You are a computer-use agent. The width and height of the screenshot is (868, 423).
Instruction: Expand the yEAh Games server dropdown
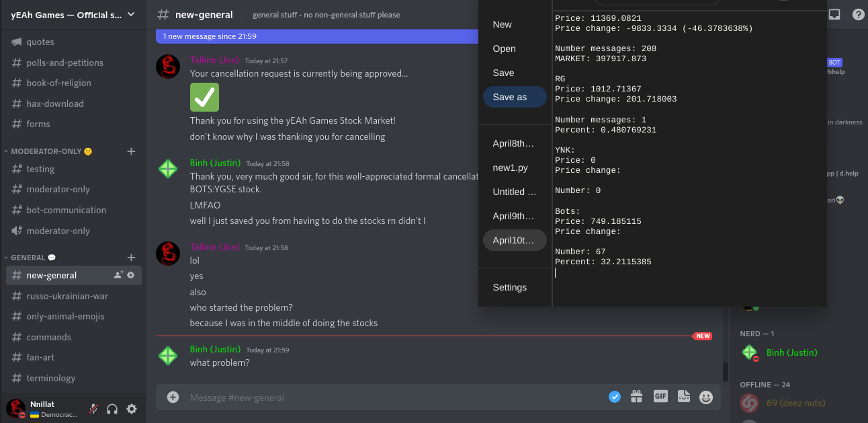(x=131, y=14)
